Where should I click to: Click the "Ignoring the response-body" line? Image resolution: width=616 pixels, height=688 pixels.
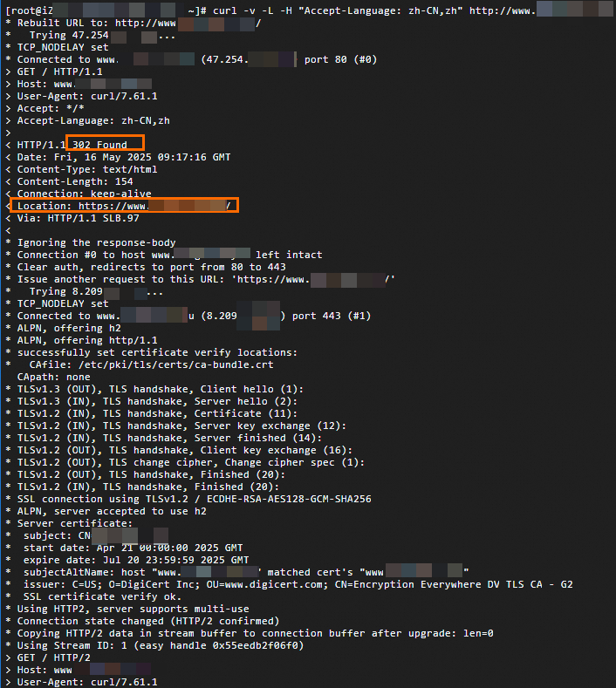(96, 242)
